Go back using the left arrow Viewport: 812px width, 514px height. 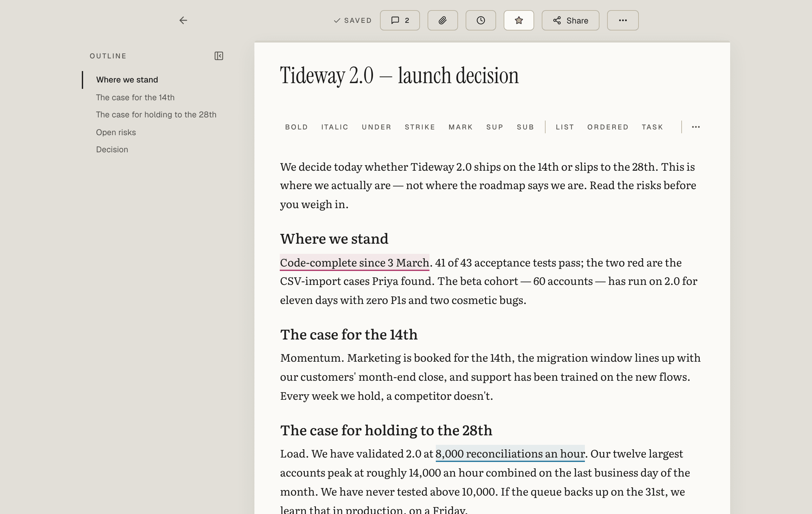click(x=183, y=20)
